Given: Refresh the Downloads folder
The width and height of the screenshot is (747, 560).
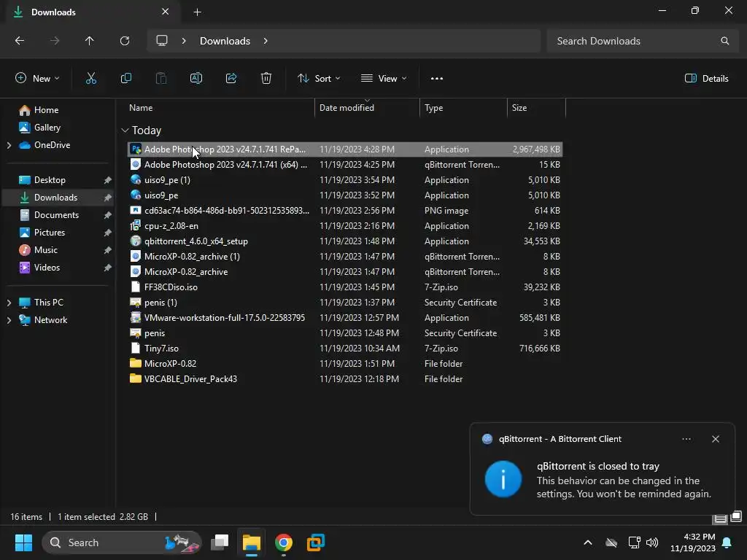Looking at the screenshot, I should tap(125, 41).
